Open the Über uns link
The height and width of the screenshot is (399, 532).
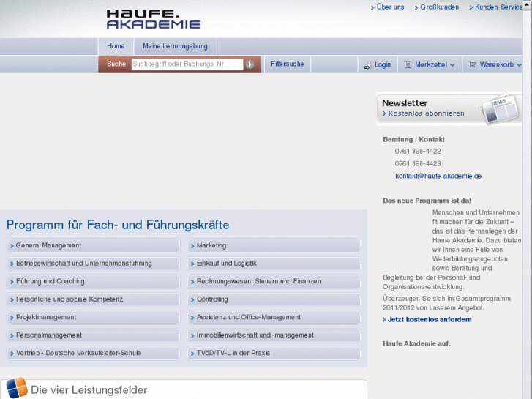pyautogui.click(x=390, y=7)
